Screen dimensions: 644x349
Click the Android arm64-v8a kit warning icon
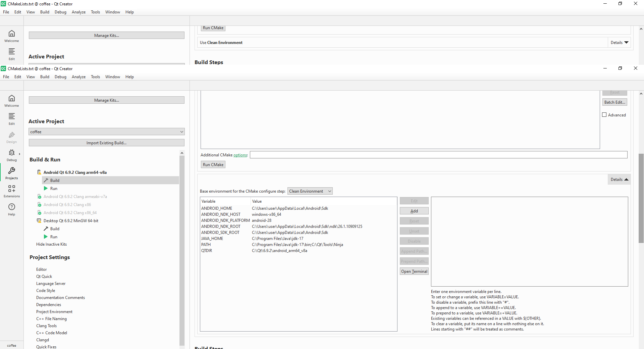[x=39, y=172]
